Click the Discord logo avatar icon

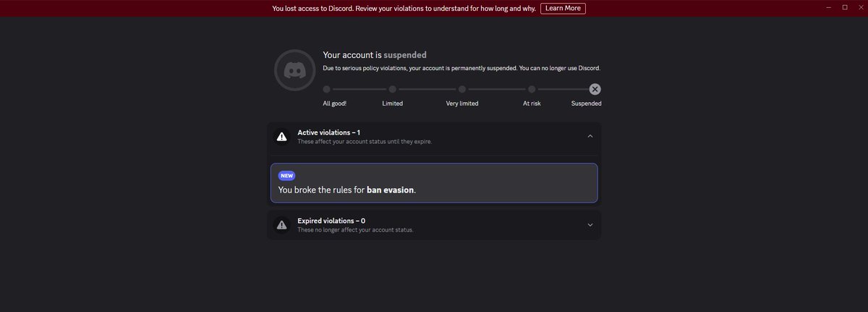(x=294, y=70)
